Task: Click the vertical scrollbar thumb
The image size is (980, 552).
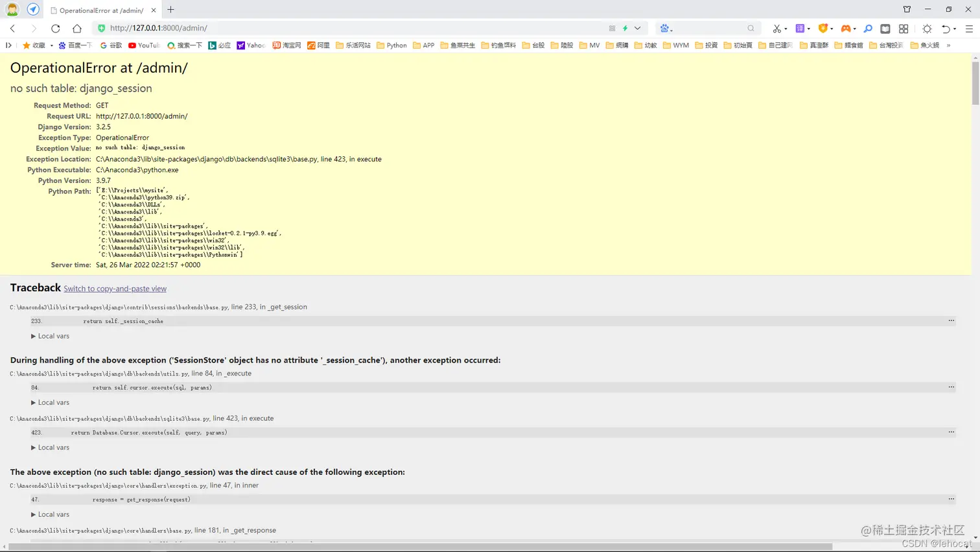Action: pos(975,83)
